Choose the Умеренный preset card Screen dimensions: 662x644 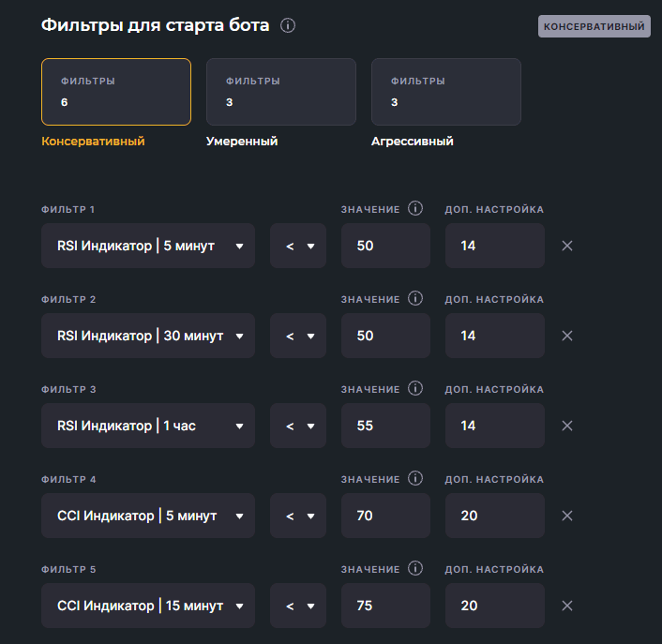coord(281,92)
